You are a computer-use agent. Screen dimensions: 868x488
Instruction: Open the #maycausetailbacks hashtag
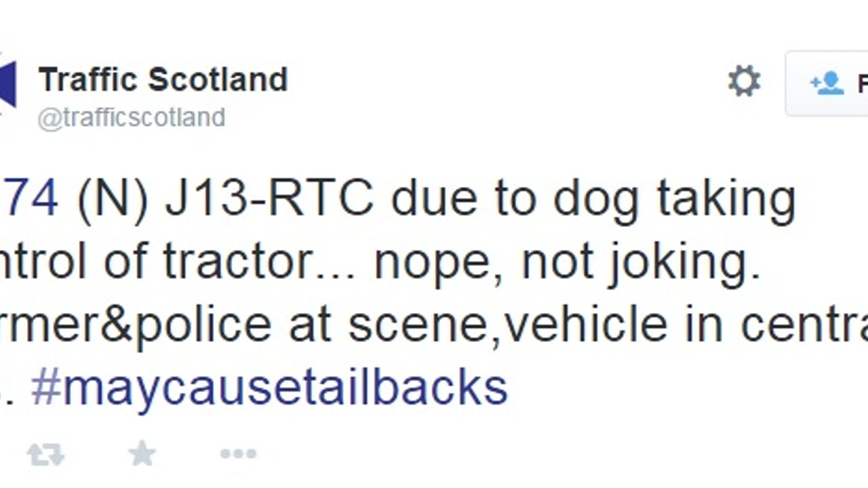click(x=269, y=387)
